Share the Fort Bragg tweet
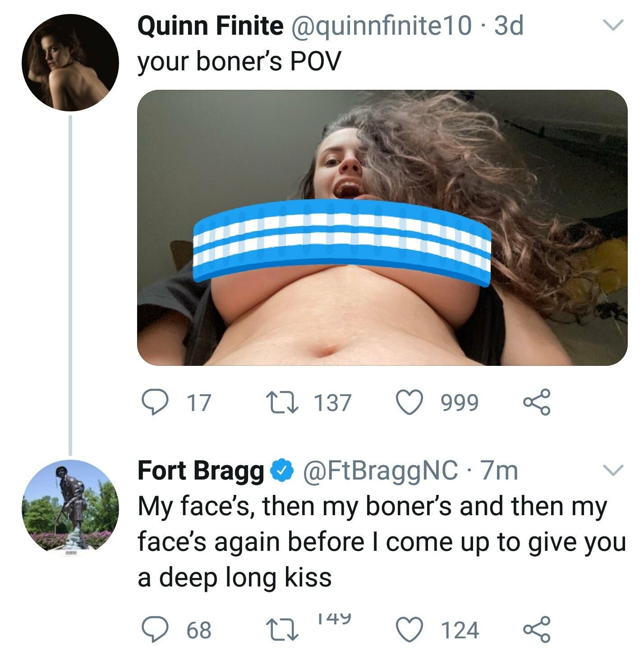This screenshot has height=660, width=644. coord(537,630)
